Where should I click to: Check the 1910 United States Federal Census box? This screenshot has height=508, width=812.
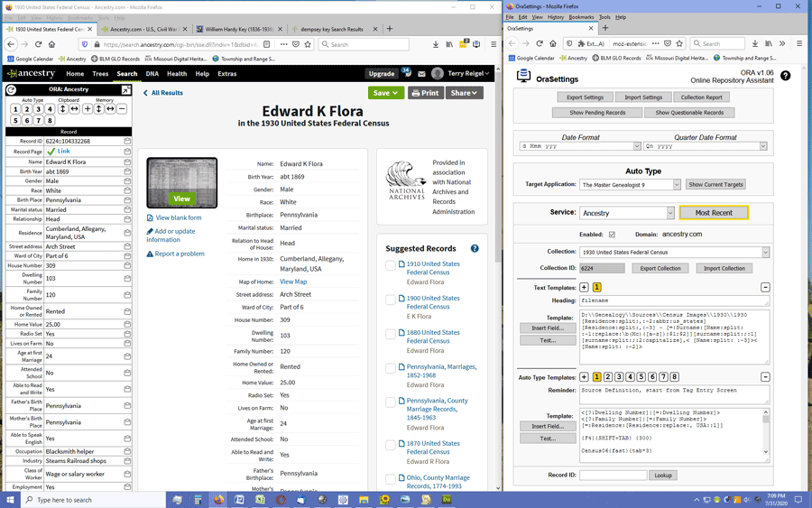[x=391, y=265]
